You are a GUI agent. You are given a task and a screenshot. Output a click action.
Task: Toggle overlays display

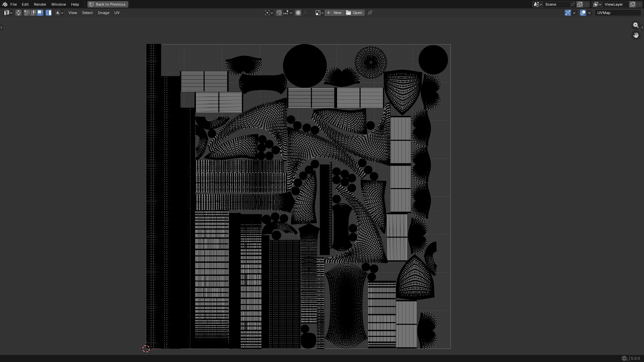coord(583,13)
